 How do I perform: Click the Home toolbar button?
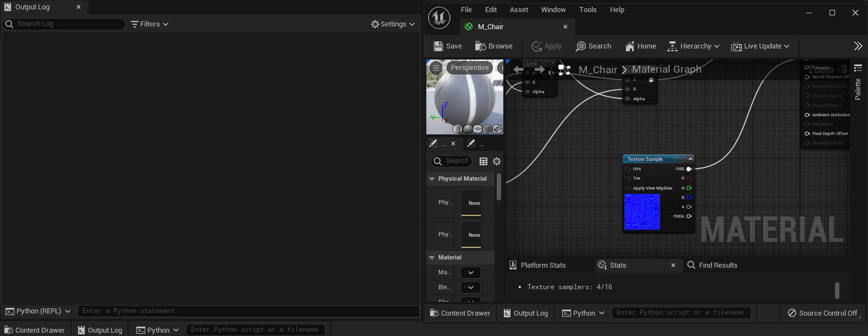[641, 46]
